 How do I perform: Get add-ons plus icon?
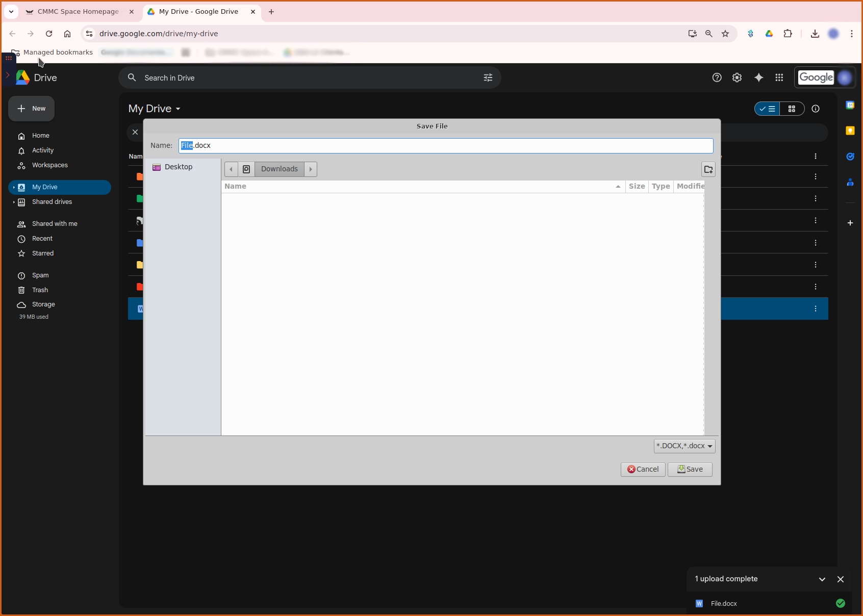pos(850,223)
